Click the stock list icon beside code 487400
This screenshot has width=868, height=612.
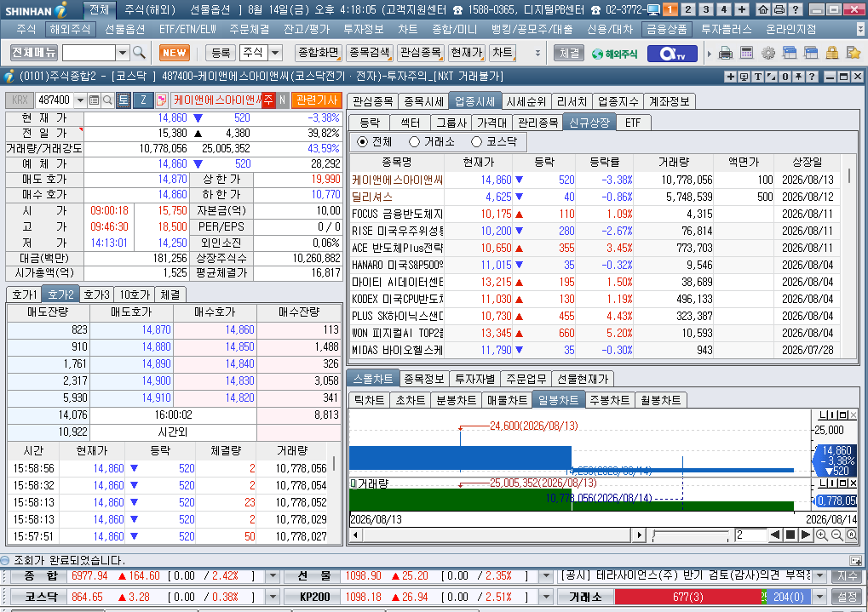point(94,100)
